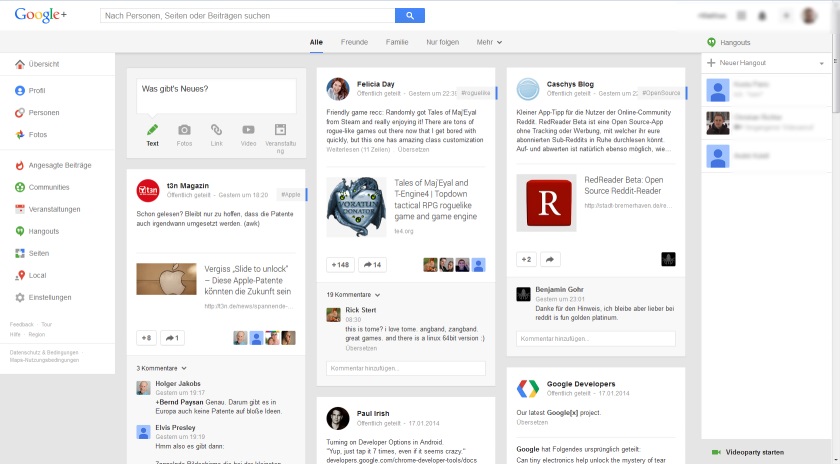Switch to the Alle stream tab
This screenshot has width=840, height=464.
pos(316,42)
